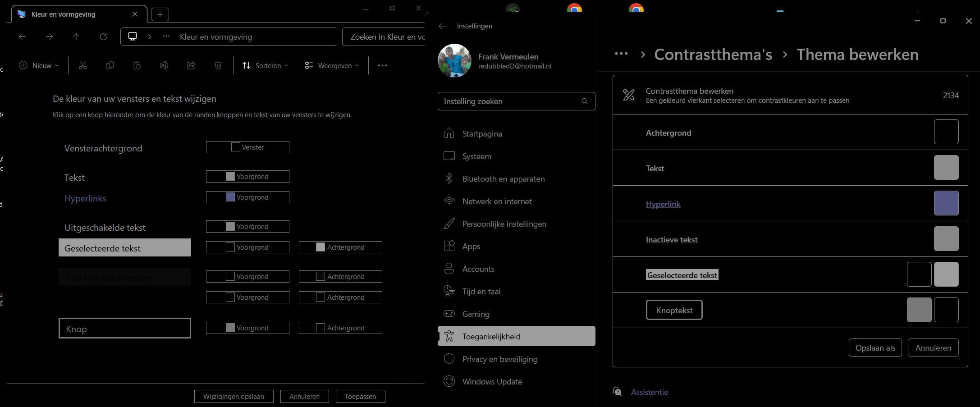Open a new tab with the plus button
The image size is (980, 407).
(x=160, y=14)
